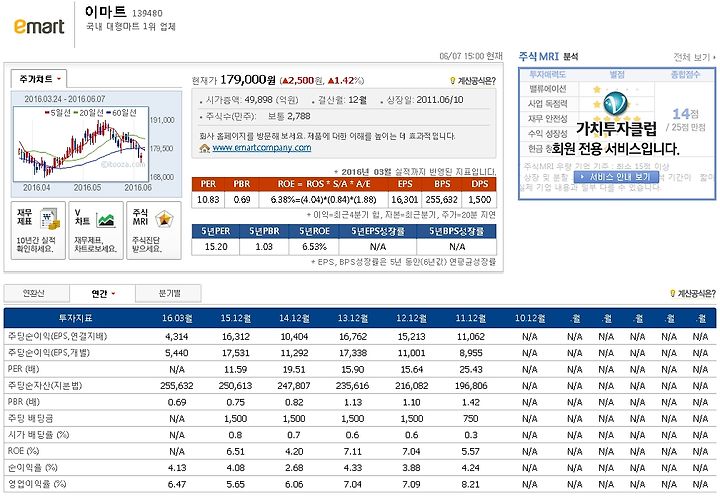Click the PER value 10.83
The width and height of the screenshot is (720, 496).
pyautogui.click(x=208, y=200)
